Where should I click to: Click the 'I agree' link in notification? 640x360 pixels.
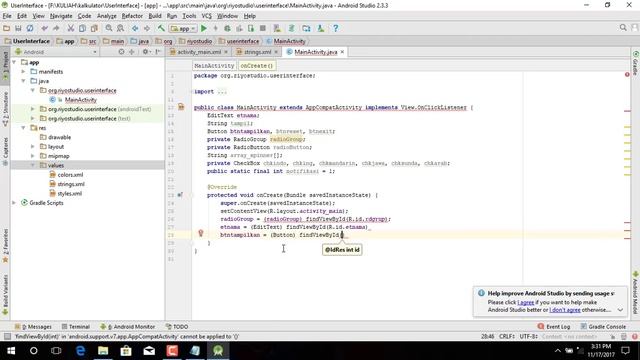tap(526, 302)
